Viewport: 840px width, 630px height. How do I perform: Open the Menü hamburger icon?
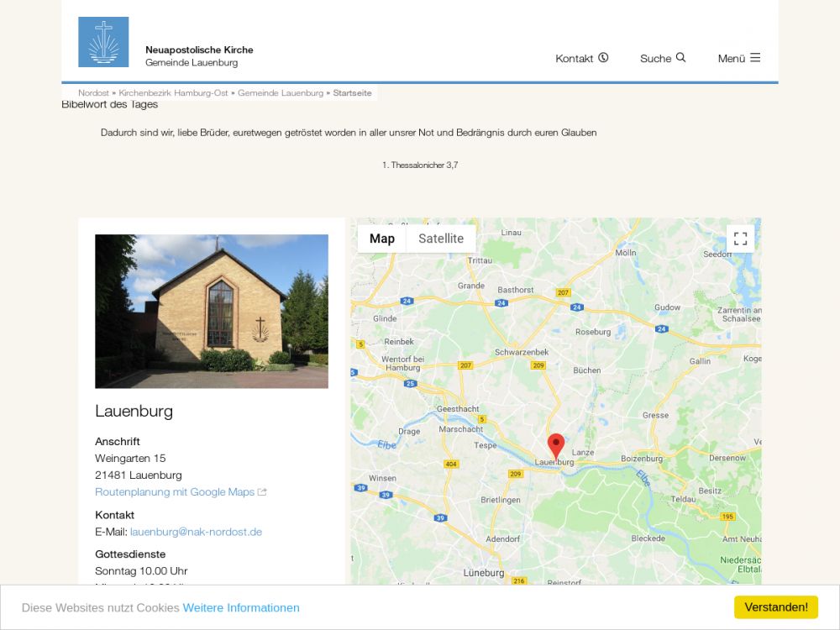pos(755,58)
